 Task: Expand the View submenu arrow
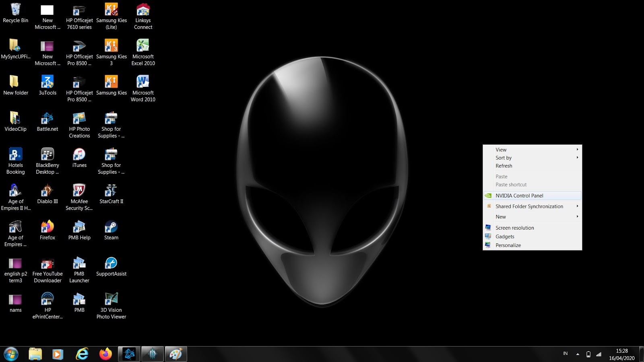tap(577, 149)
